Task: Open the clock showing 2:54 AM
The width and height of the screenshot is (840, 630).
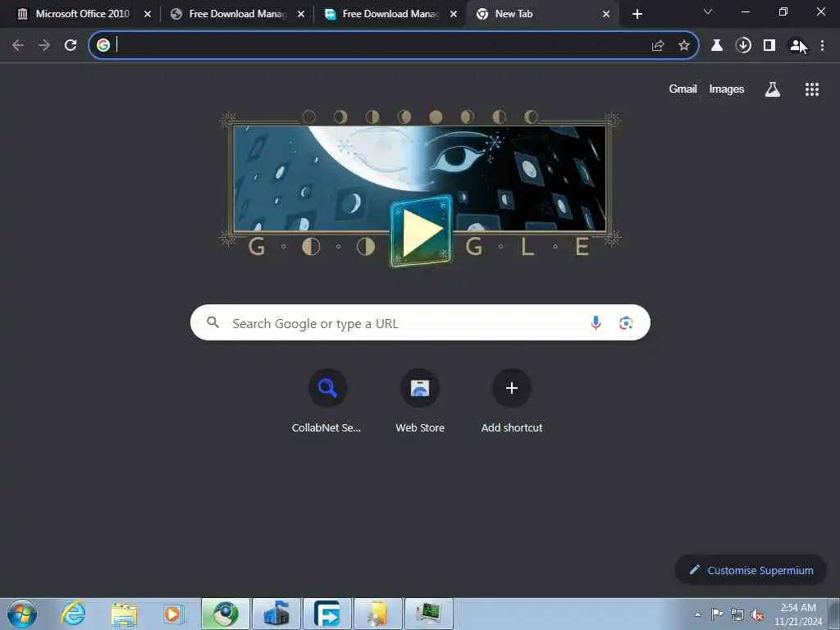Action: point(797,614)
